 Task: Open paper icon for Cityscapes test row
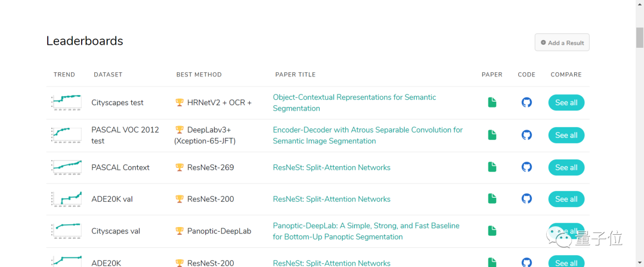click(492, 103)
